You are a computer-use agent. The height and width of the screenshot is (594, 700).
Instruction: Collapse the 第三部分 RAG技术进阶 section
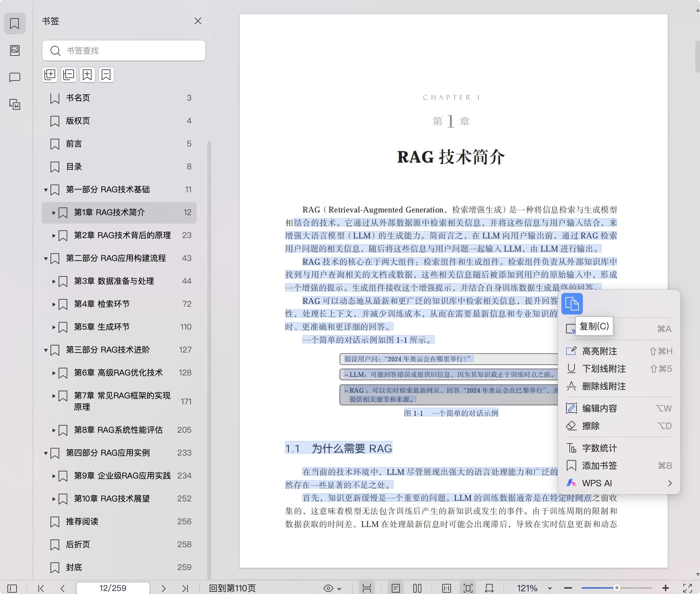click(46, 350)
